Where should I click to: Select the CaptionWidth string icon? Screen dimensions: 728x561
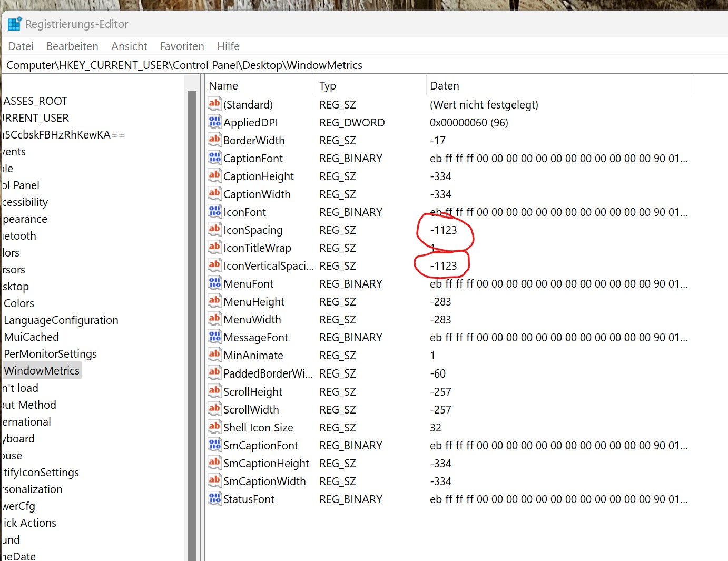click(x=214, y=193)
